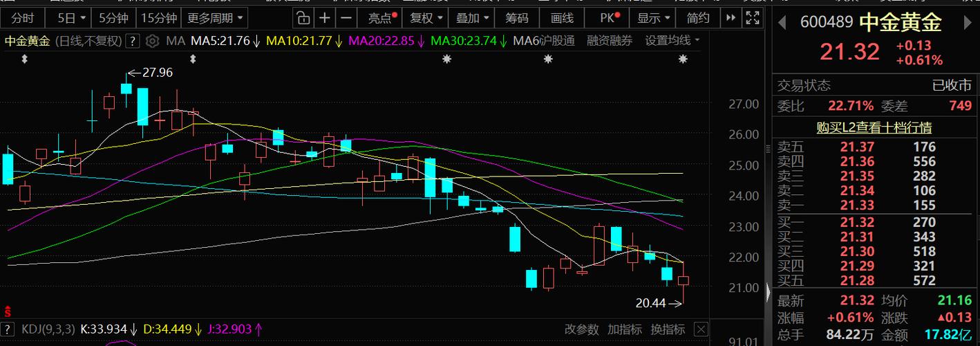Open the 显示 display dropdown
Image resolution: width=980 pixels, height=346 pixels.
coord(653,18)
